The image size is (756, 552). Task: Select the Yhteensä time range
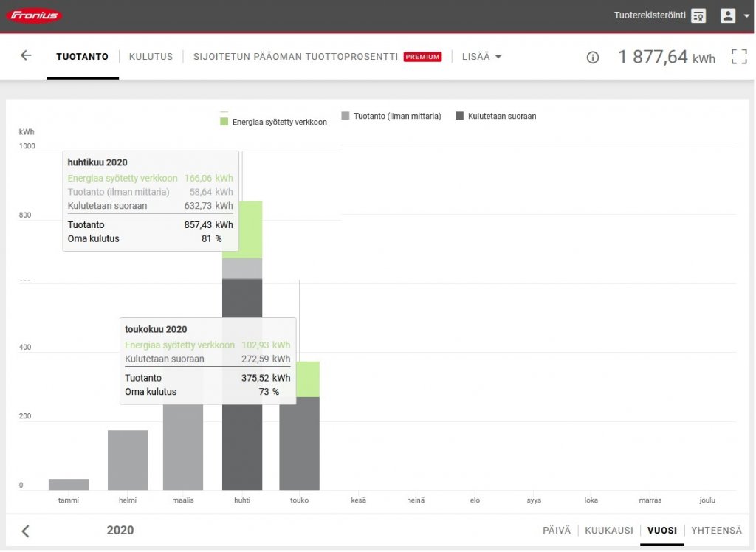[716, 531]
